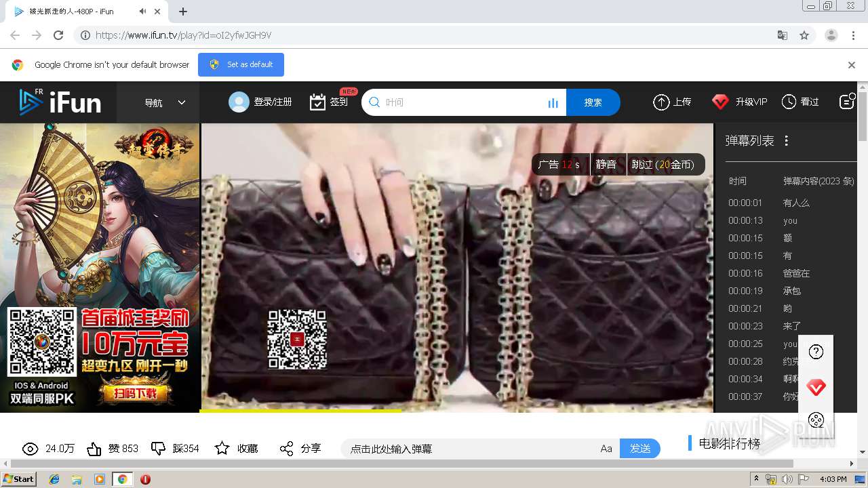This screenshot has height=488, width=868.
Task: Click the 电影排行榜 heading
Action: pos(729,444)
